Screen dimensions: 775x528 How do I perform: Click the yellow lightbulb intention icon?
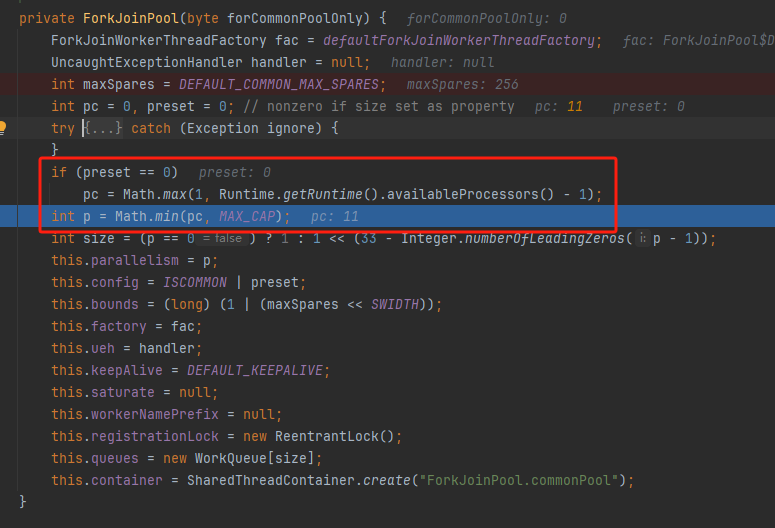(x=2, y=128)
